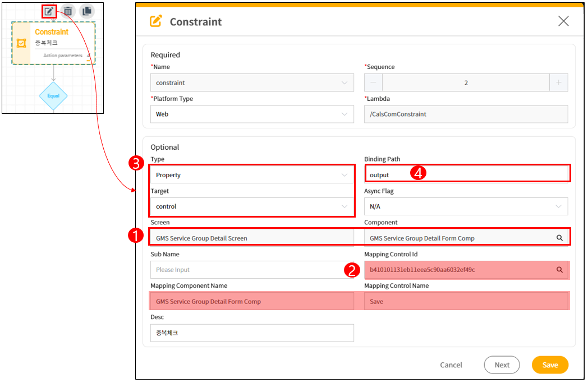Open the Name dropdown showing constraint
This screenshot has width=588, height=383.
click(x=252, y=82)
